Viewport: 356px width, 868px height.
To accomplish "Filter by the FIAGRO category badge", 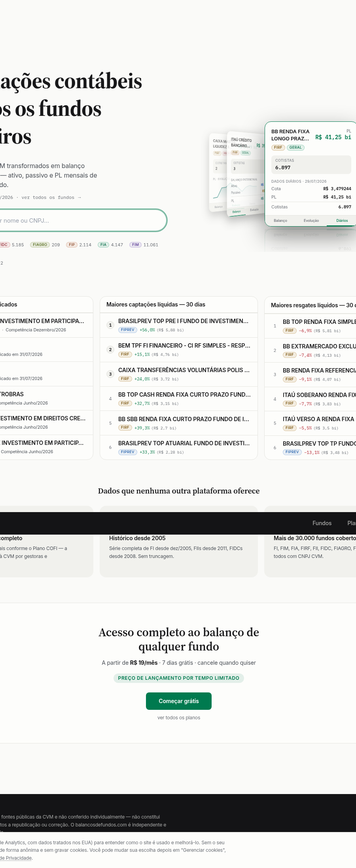I will coord(40,245).
